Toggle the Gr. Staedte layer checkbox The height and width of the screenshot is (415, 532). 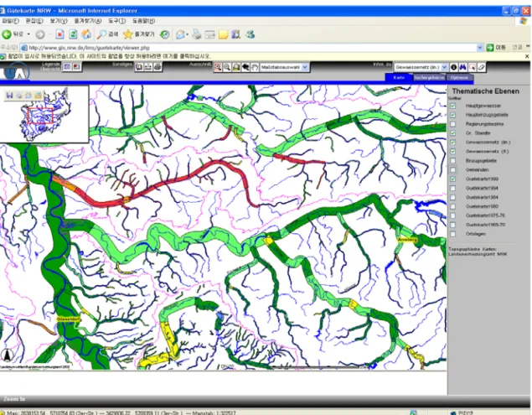(x=452, y=133)
